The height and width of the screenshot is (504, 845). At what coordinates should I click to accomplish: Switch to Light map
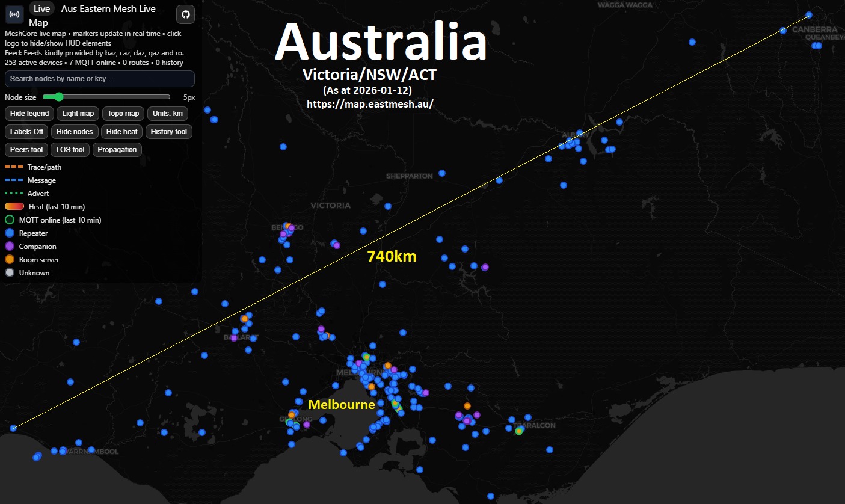(x=78, y=114)
